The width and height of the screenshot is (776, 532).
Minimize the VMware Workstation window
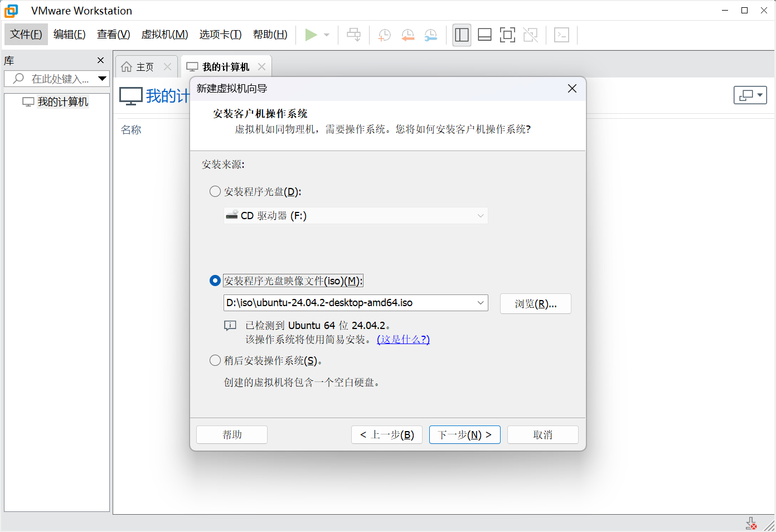point(725,11)
